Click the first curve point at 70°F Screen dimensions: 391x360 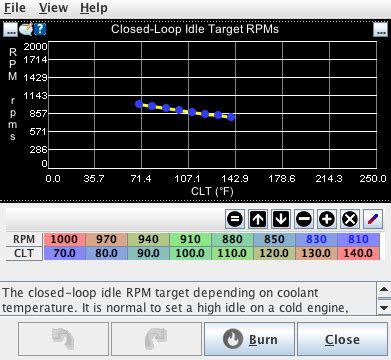139,104
